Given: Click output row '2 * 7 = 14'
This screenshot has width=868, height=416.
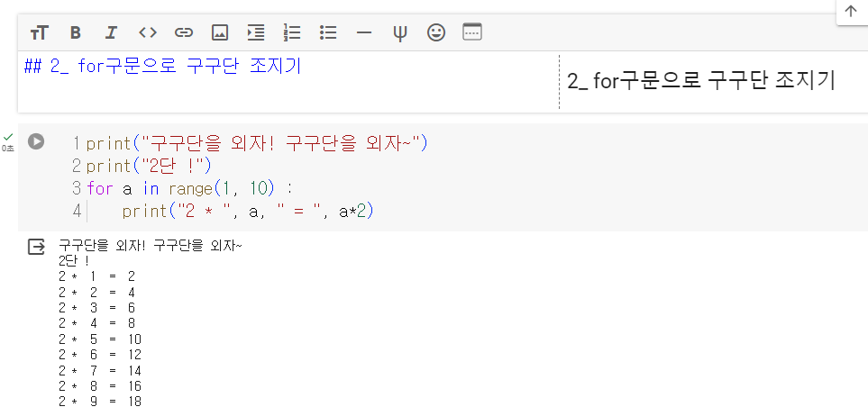Looking at the screenshot, I should coord(100,371).
